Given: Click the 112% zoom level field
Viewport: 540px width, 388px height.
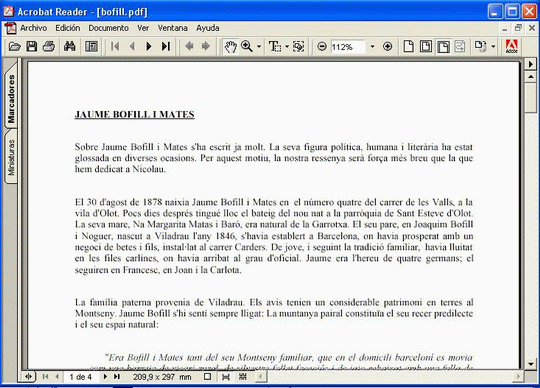Looking at the screenshot, I should pyautogui.click(x=348, y=46).
